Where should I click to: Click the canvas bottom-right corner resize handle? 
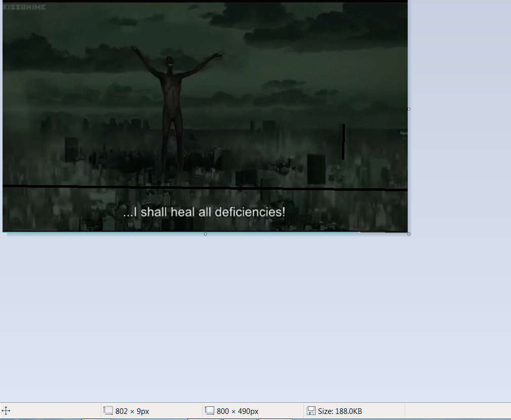(409, 234)
